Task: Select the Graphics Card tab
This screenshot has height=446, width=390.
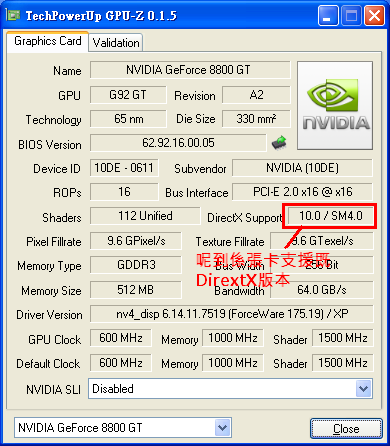Action: pos(48,41)
